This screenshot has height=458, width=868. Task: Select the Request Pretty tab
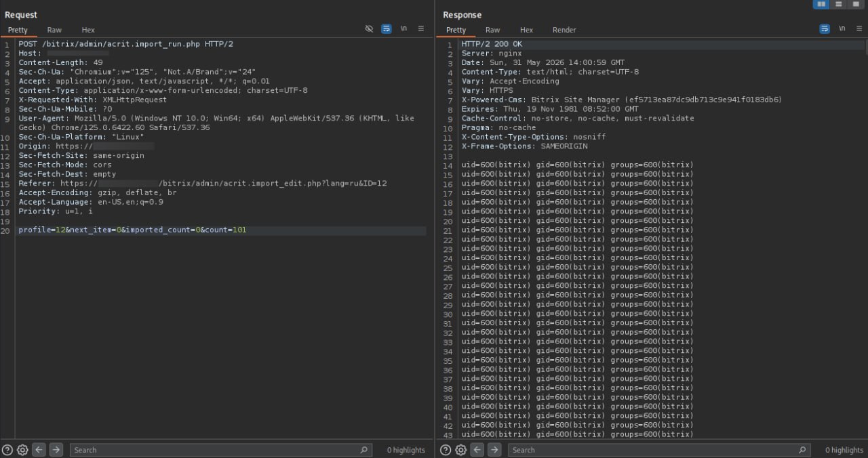click(18, 30)
